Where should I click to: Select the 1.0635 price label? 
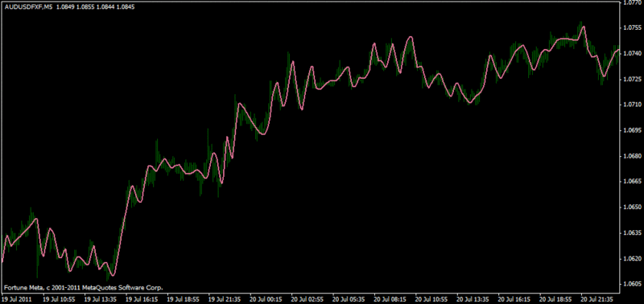pyautogui.click(x=633, y=233)
